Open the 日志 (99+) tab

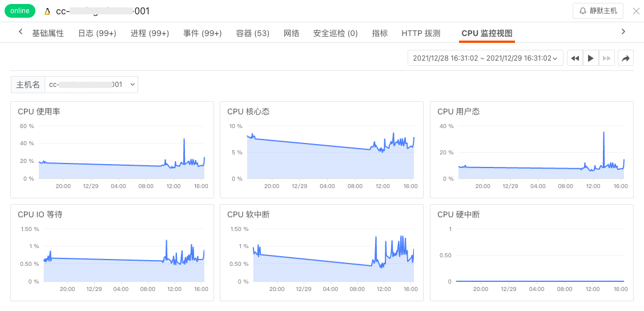[x=97, y=33]
